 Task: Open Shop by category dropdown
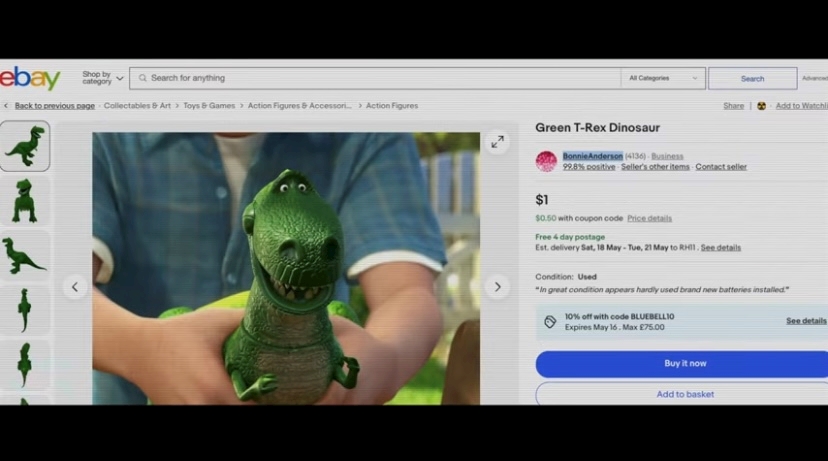coord(102,78)
